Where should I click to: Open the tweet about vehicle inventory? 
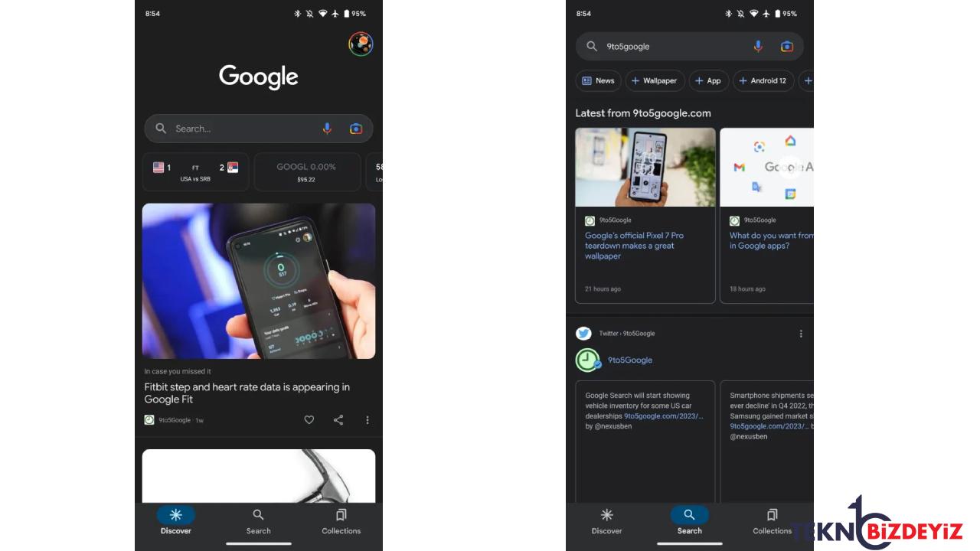[x=645, y=441]
